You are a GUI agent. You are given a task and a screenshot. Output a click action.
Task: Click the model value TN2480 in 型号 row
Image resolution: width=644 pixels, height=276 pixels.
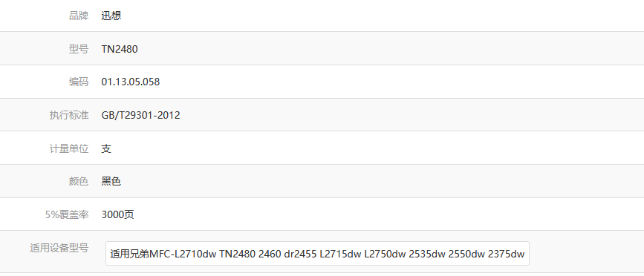coord(120,49)
